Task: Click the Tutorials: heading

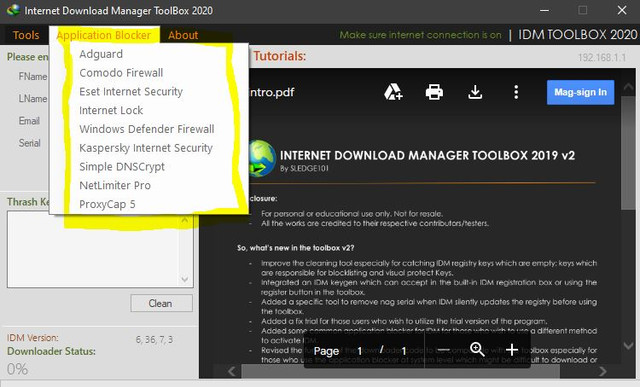Action: 280,56
